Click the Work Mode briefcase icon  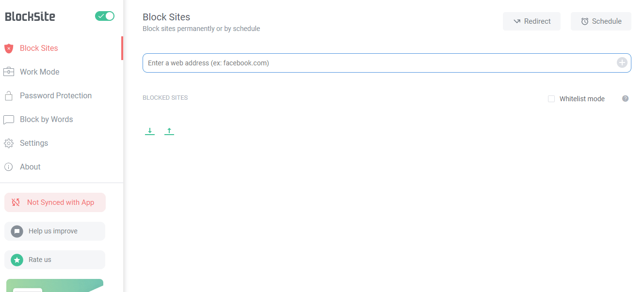point(9,72)
